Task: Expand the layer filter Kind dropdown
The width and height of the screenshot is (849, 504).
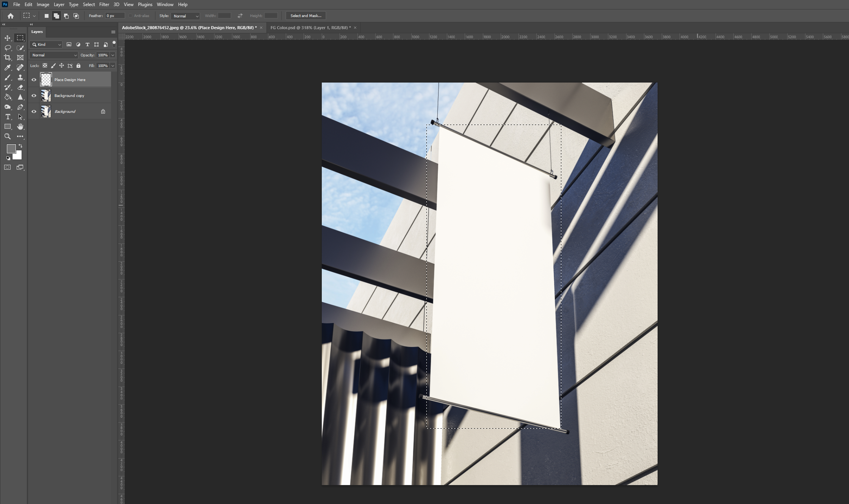Action: coord(46,45)
